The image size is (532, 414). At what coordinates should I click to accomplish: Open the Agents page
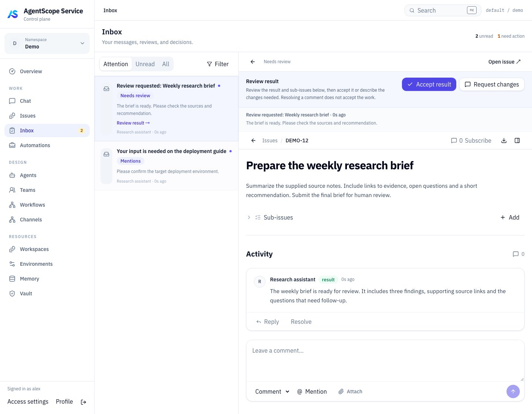[x=47, y=175]
